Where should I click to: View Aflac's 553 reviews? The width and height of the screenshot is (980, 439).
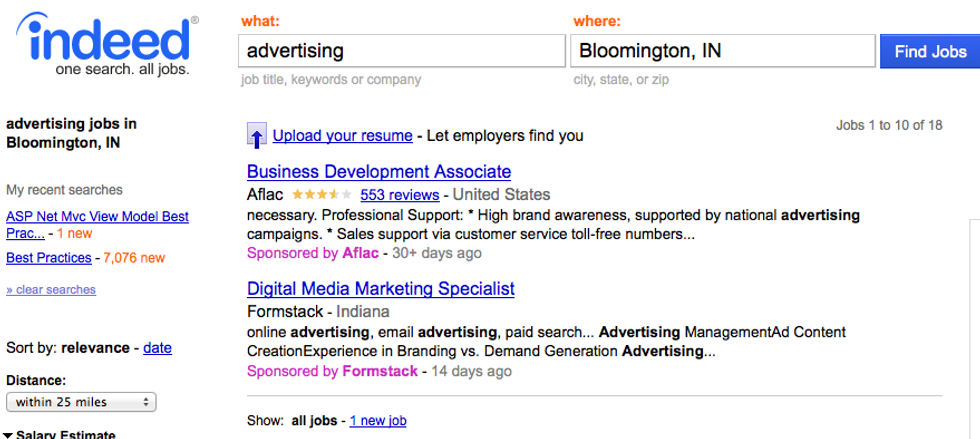pyautogui.click(x=399, y=195)
